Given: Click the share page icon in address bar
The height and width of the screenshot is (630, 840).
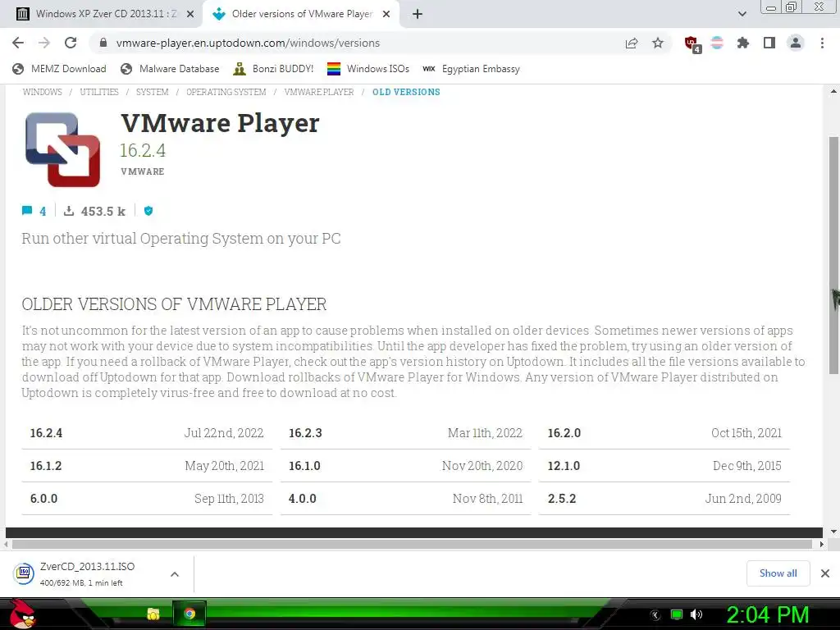Looking at the screenshot, I should coord(632,43).
